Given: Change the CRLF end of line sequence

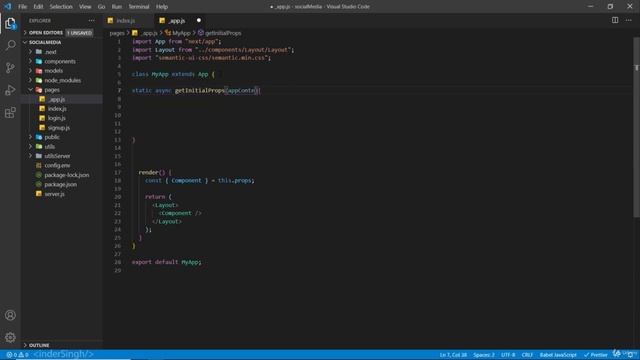Looking at the screenshot, I should point(527,355).
